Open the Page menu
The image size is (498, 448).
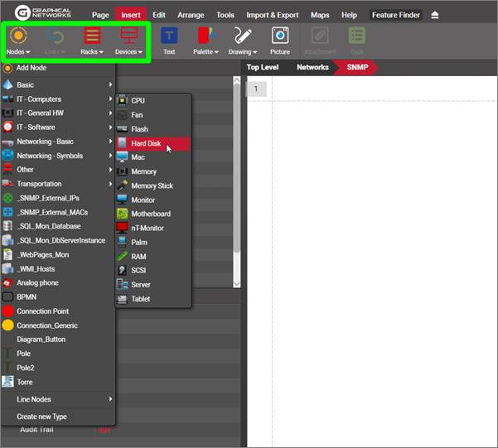point(100,15)
